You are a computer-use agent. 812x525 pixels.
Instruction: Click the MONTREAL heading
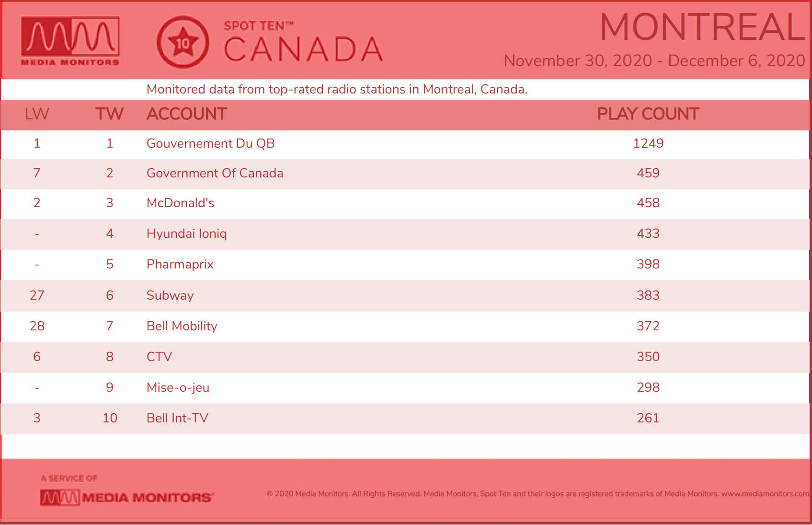tap(702, 27)
